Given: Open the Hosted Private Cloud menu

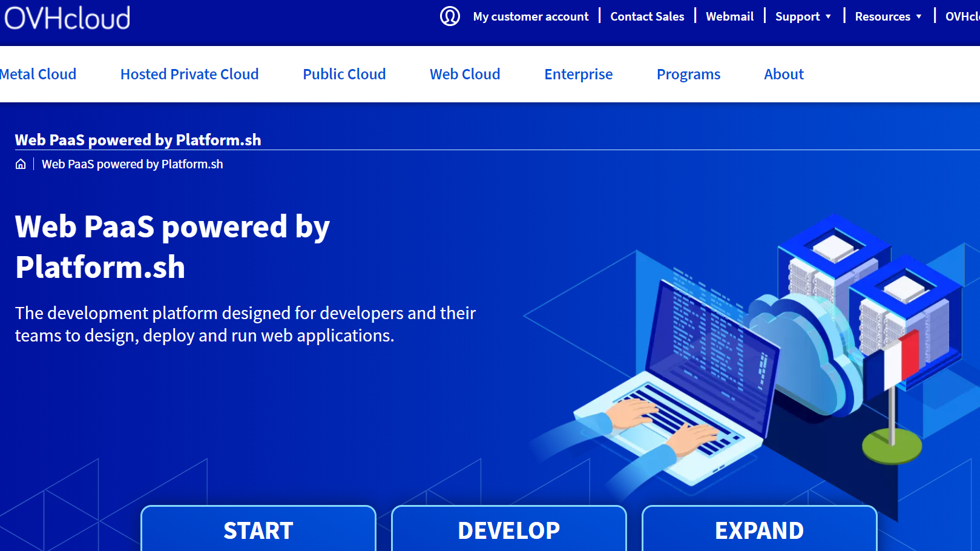Looking at the screenshot, I should point(189,74).
